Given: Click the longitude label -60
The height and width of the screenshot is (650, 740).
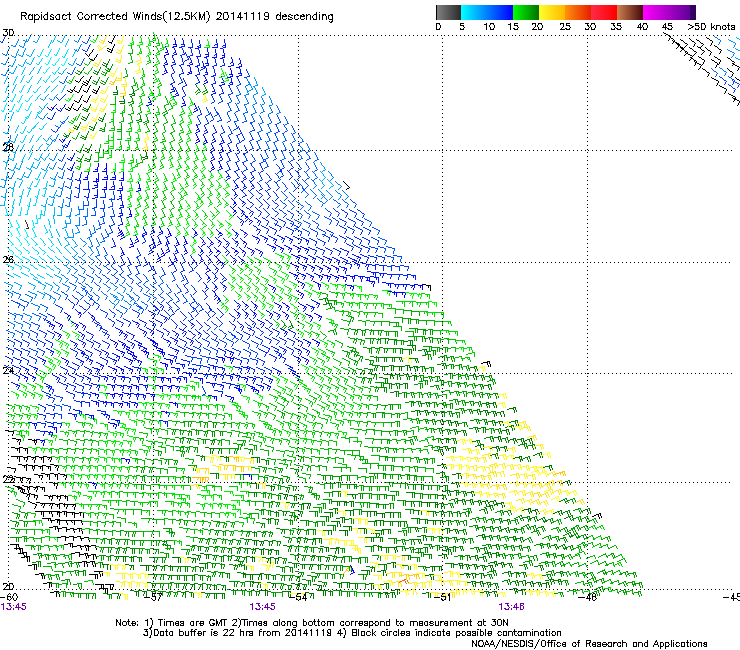Looking at the screenshot, I should click(9, 598).
